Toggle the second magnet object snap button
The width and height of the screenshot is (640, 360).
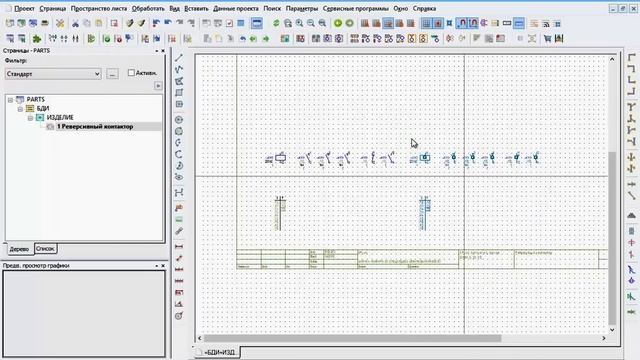[473, 23]
